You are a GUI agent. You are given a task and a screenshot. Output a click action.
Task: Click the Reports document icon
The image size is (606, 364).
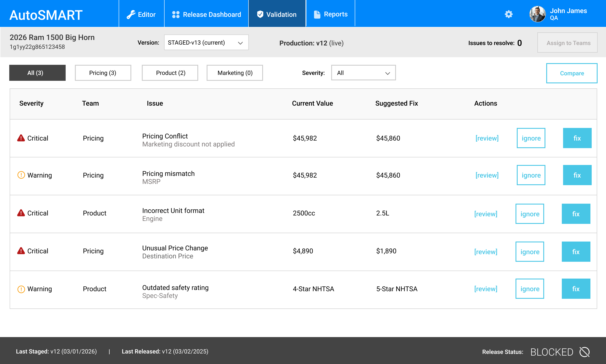coord(317,15)
